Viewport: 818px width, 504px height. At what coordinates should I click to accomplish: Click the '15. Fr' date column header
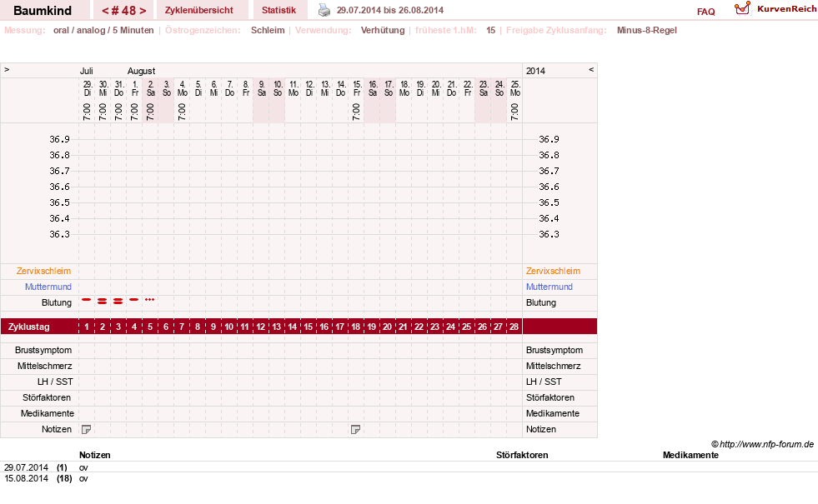[356, 88]
